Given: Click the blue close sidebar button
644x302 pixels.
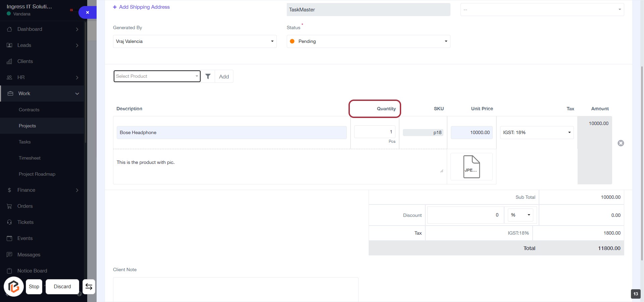Looking at the screenshot, I should coord(88,12).
